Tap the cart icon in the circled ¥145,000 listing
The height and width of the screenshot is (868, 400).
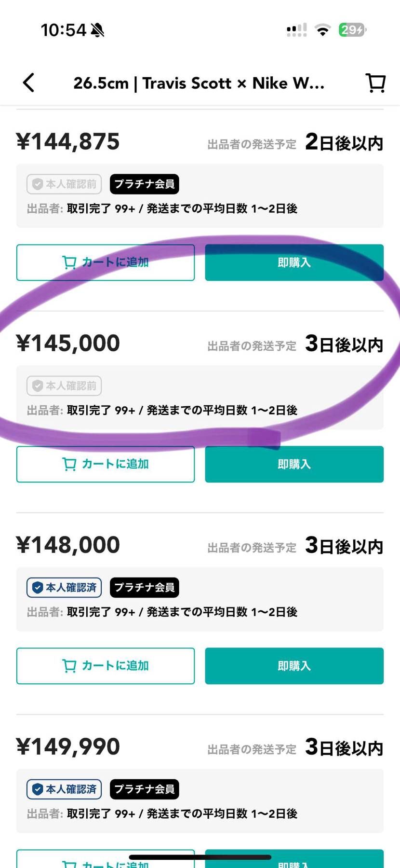[70, 463]
